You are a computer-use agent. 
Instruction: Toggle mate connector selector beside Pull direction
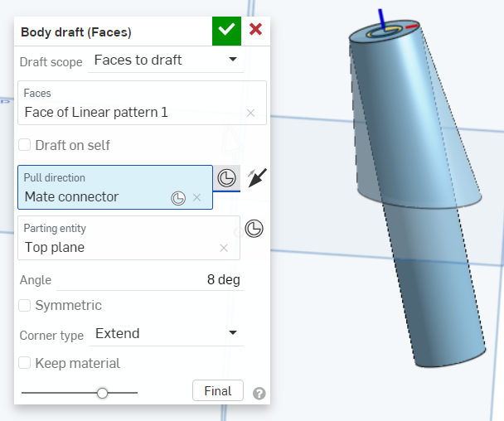click(226, 178)
